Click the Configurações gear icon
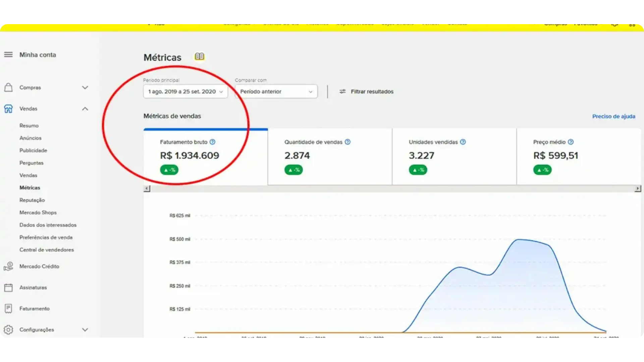644x362 pixels. point(8,329)
